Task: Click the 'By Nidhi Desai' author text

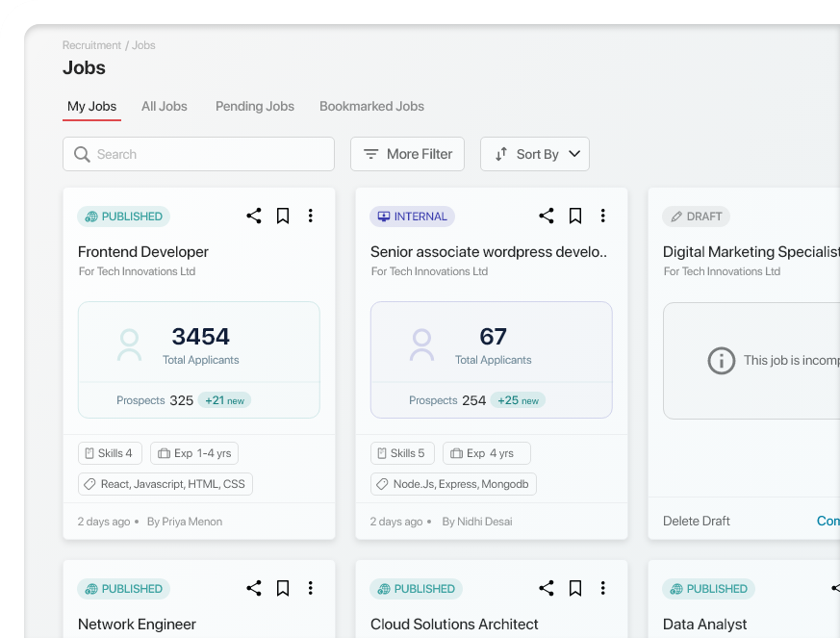Action: (477, 522)
